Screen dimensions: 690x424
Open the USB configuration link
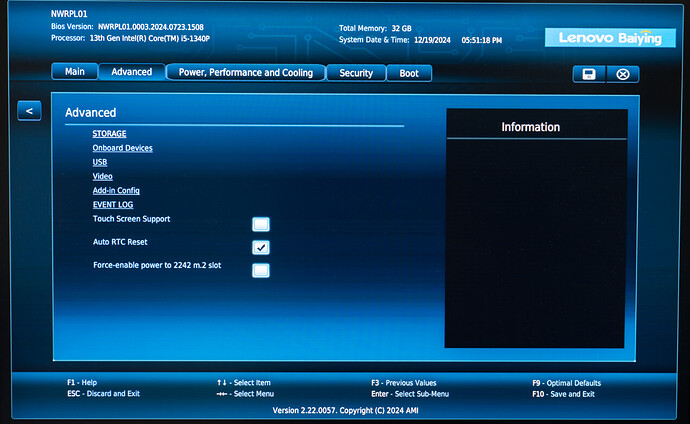tap(100, 162)
